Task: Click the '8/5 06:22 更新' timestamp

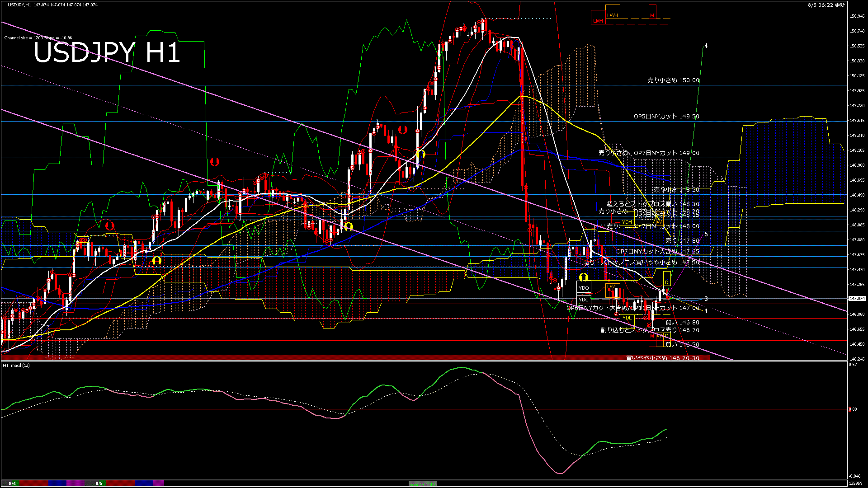Action: click(826, 5)
